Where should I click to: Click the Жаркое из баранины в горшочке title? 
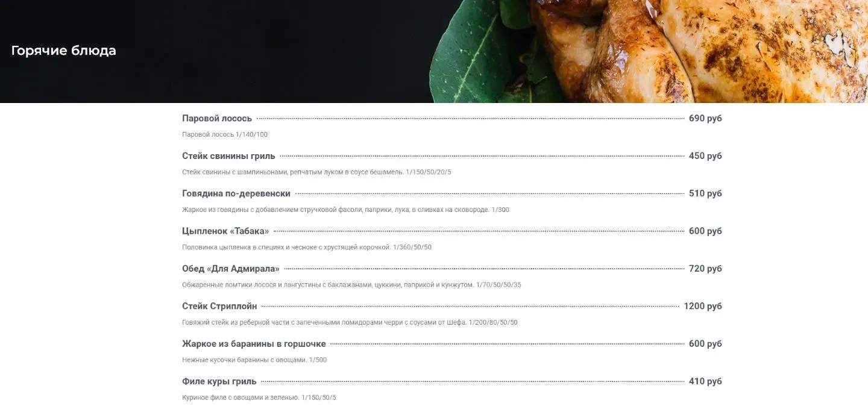(254, 344)
